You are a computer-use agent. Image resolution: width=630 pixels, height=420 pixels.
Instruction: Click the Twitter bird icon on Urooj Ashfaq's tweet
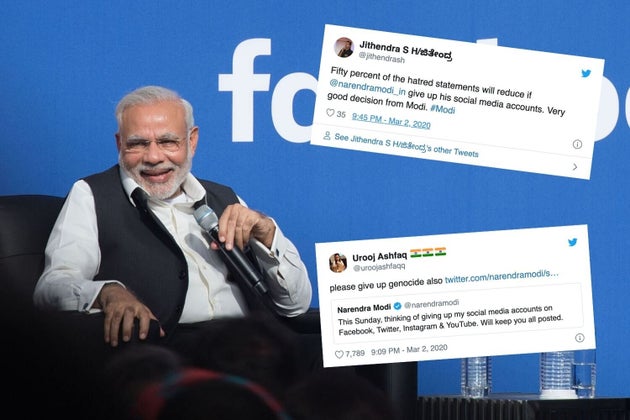[573, 242]
